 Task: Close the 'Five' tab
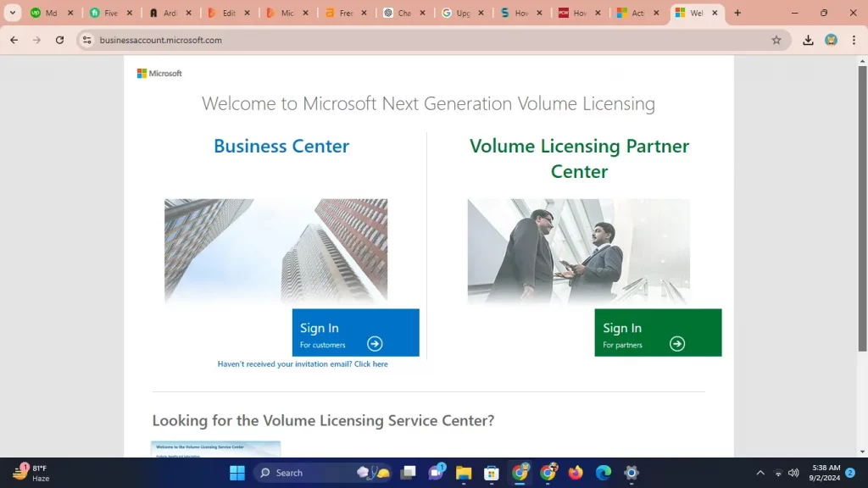point(130,13)
